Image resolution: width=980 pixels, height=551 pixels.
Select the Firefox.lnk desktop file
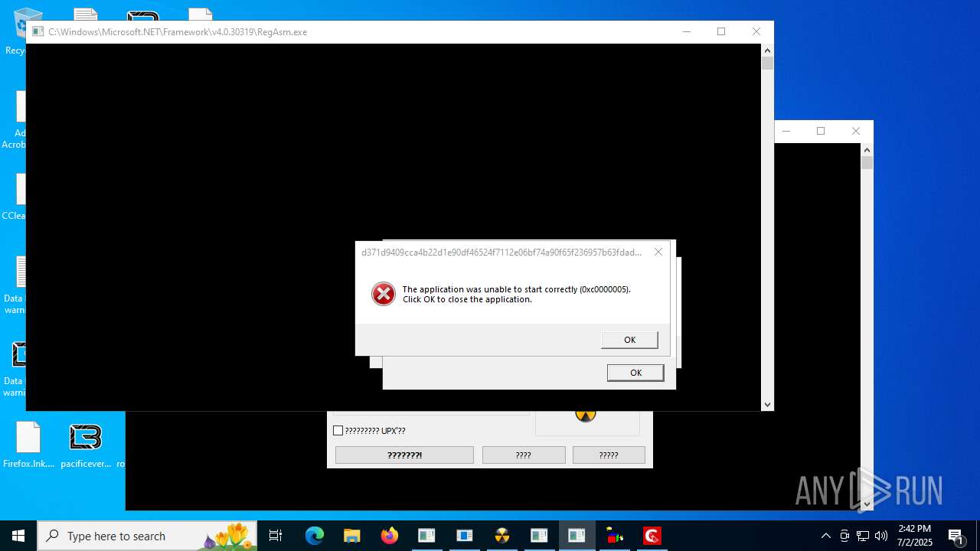(x=28, y=445)
